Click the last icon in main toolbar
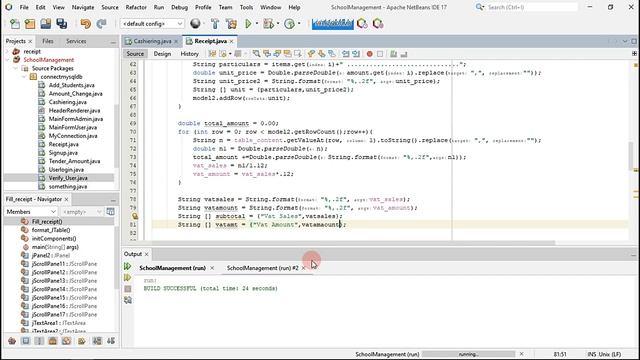 [x=378, y=24]
